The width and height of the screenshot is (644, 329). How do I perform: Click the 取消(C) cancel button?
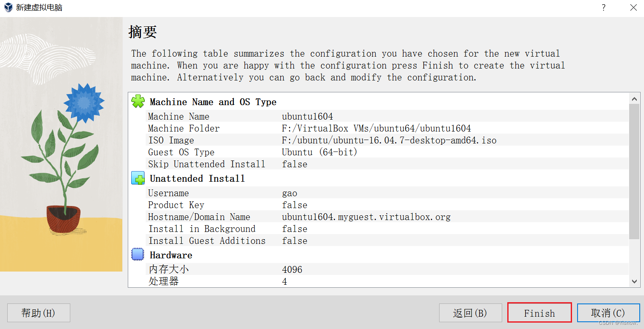point(608,313)
